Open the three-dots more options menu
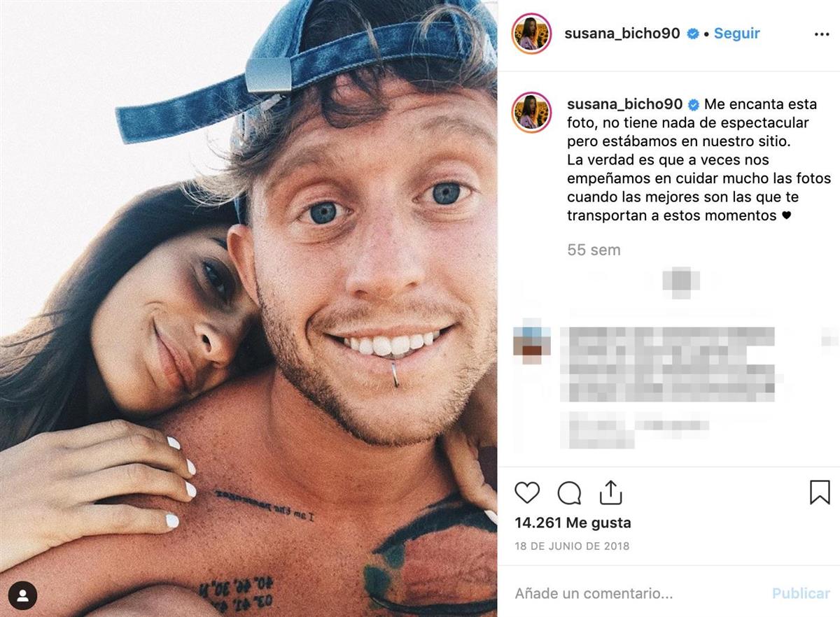Viewport: 840px width, 617px height. 822,34
